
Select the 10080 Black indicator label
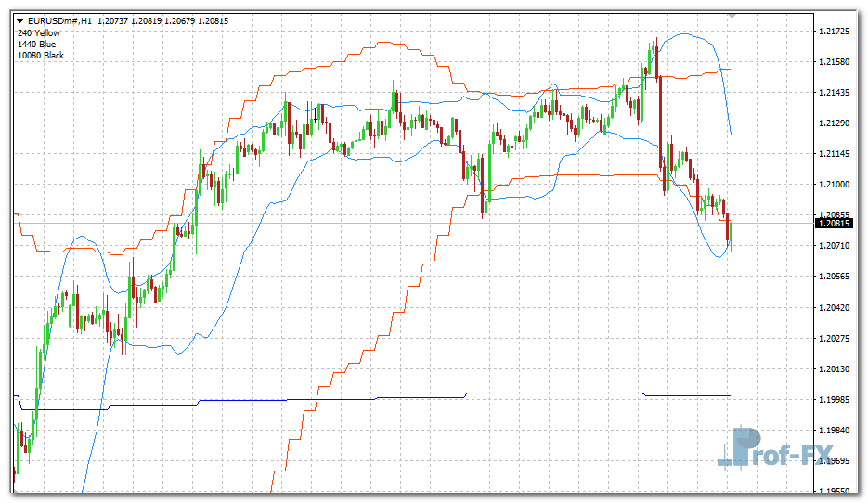(x=40, y=55)
